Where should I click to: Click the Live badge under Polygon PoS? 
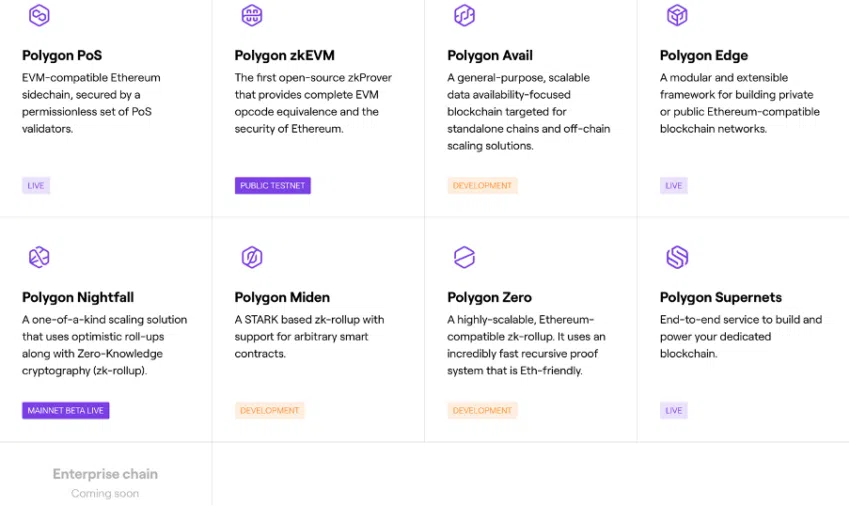[x=36, y=185]
